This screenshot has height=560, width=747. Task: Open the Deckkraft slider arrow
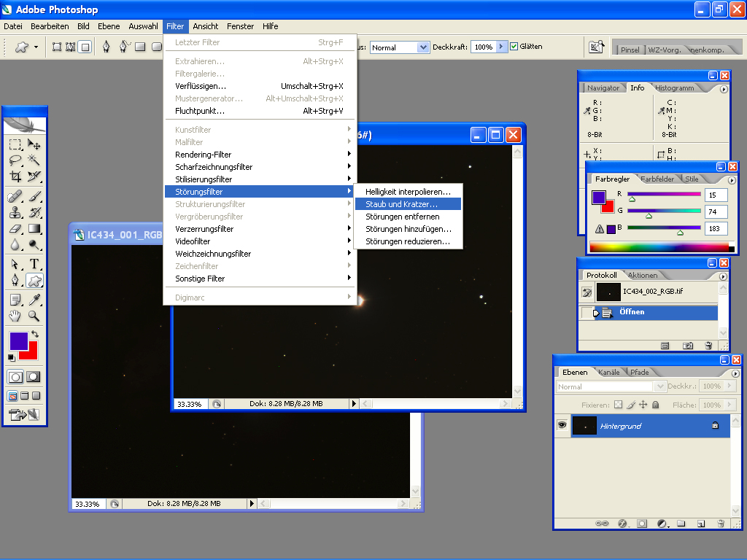[x=501, y=47]
